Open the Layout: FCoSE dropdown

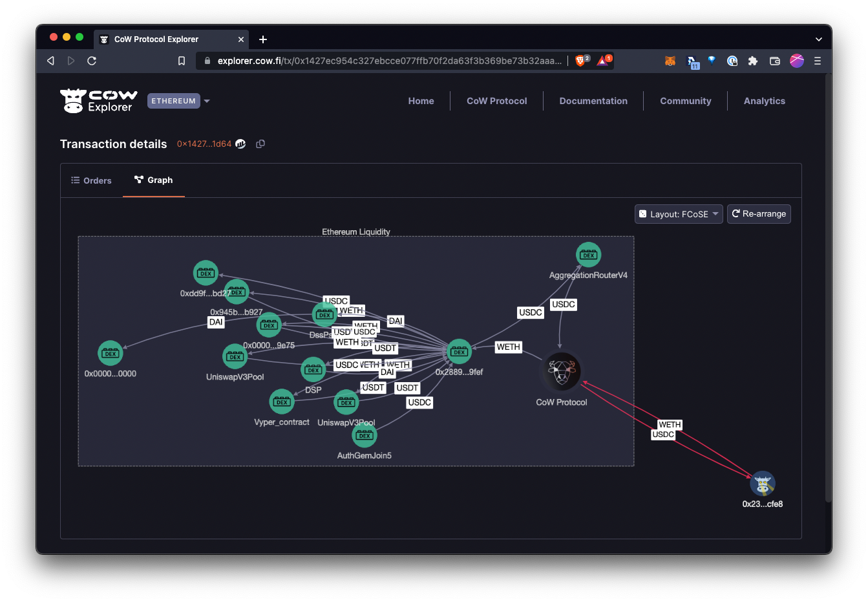click(x=678, y=213)
